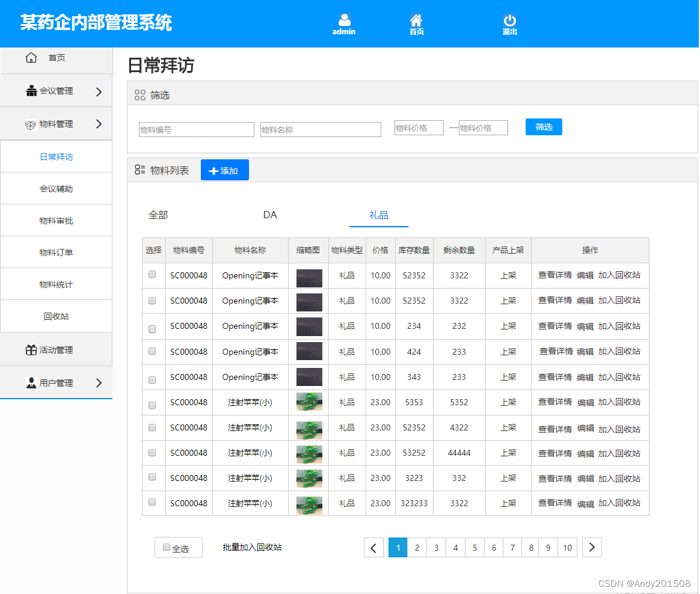Switch to the DA tab
Image resolution: width=700 pixels, height=594 pixels.
point(270,215)
